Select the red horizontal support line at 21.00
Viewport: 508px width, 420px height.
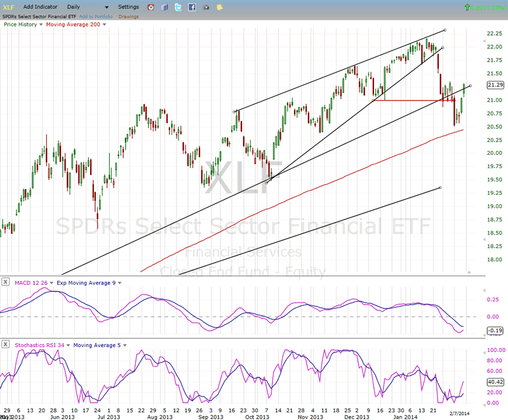point(413,101)
